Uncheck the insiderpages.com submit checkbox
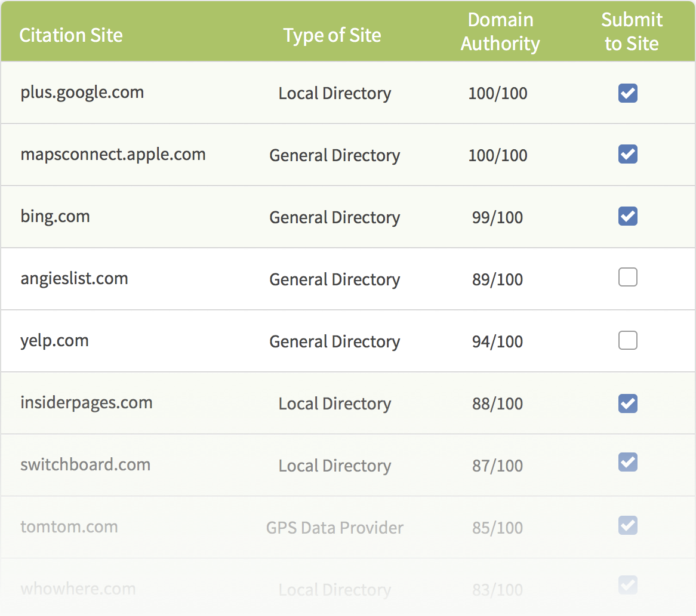This screenshot has width=696, height=616. 627,404
